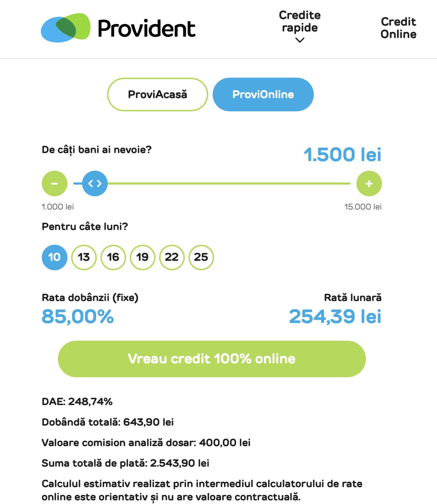
Task: Click the Provident leaf logo icon
Action: click(x=66, y=28)
